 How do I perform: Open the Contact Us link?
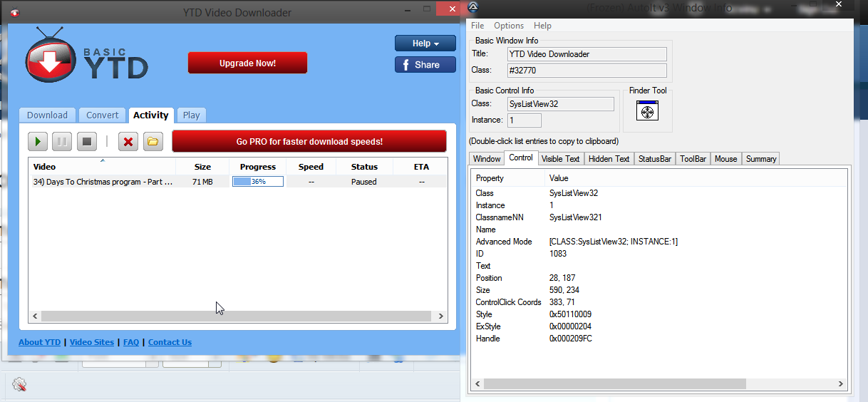click(x=170, y=342)
